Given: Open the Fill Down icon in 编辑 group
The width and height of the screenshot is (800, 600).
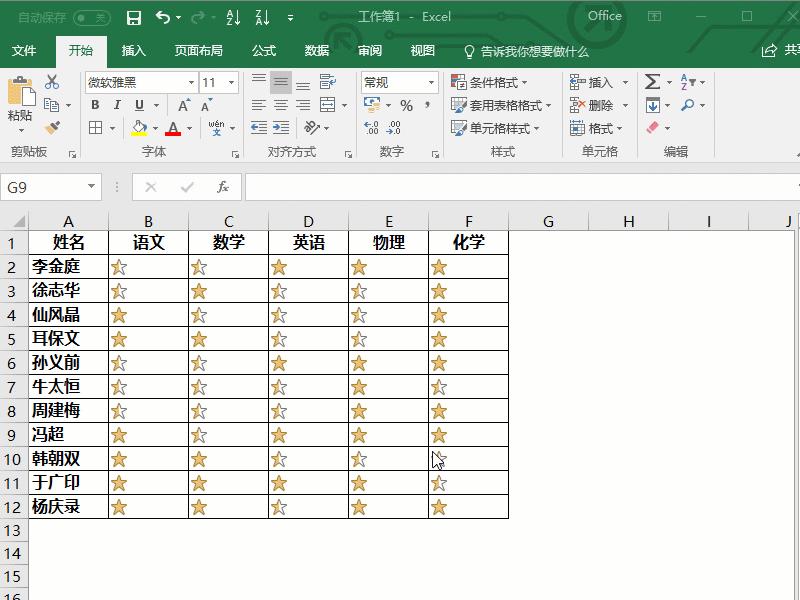Looking at the screenshot, I should click(652, 105).
